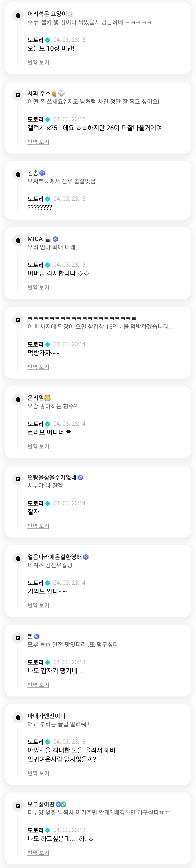Click the profile avatar of 마내가엔진이다

coord(18,717)
